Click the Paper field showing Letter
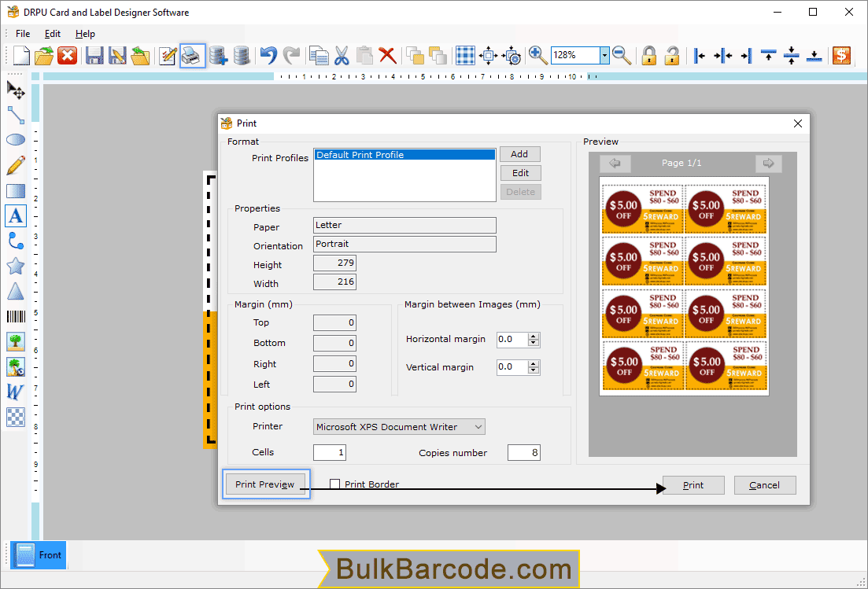This screenshot has height=589, width=868. [x=404, y=225]
